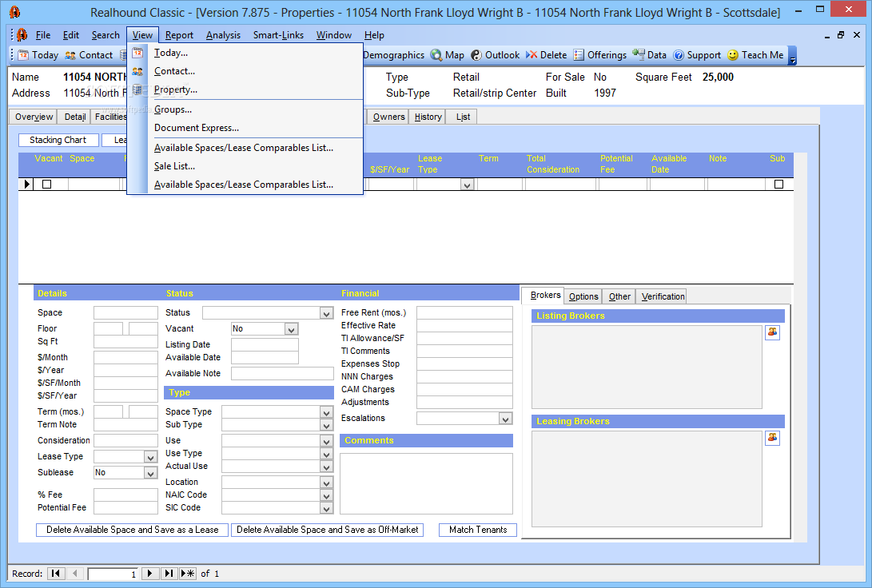This screenshot has height=588, width=872.
Task: Add a leasing broker with the icon
Action: coord(772,438)
